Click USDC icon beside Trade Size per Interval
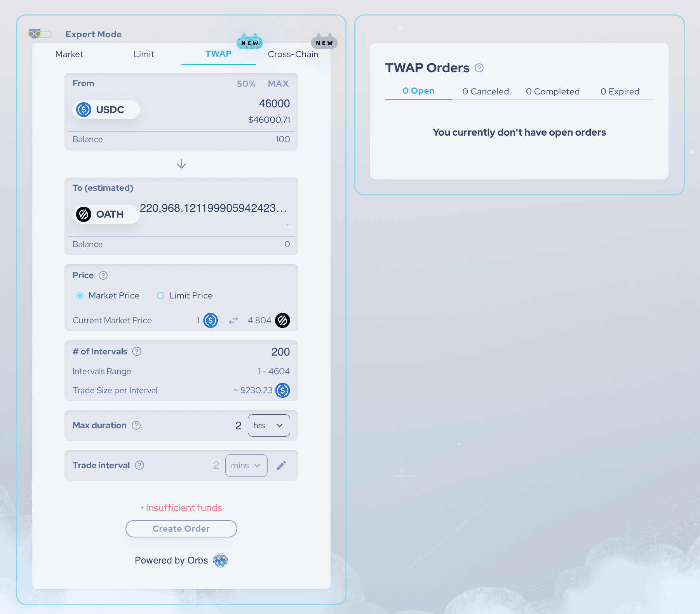Viewport: 700px width, 614px height. click(283, 391)
